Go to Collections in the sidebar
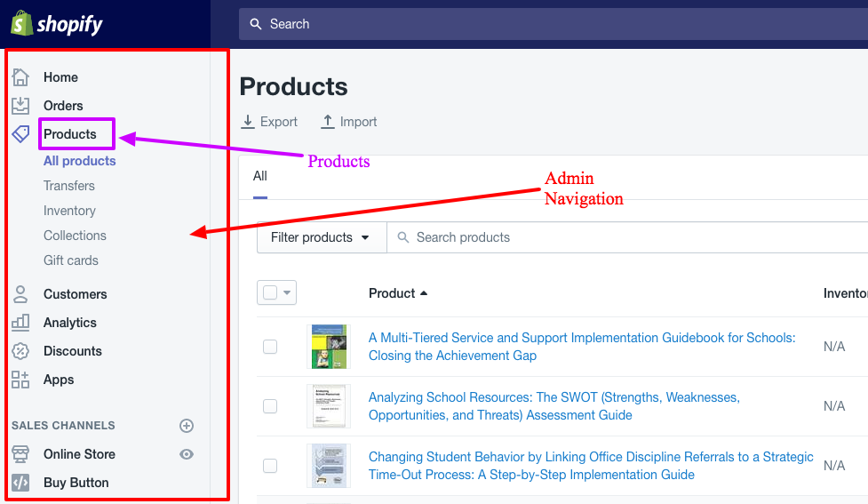Screen dimensions: 868x504 click(75, 236)
